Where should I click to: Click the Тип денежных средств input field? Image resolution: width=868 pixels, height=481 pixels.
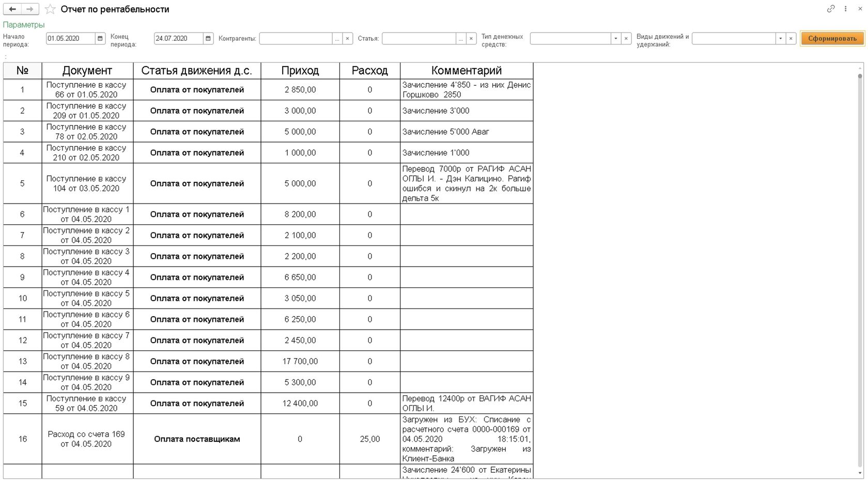[570, 38]
